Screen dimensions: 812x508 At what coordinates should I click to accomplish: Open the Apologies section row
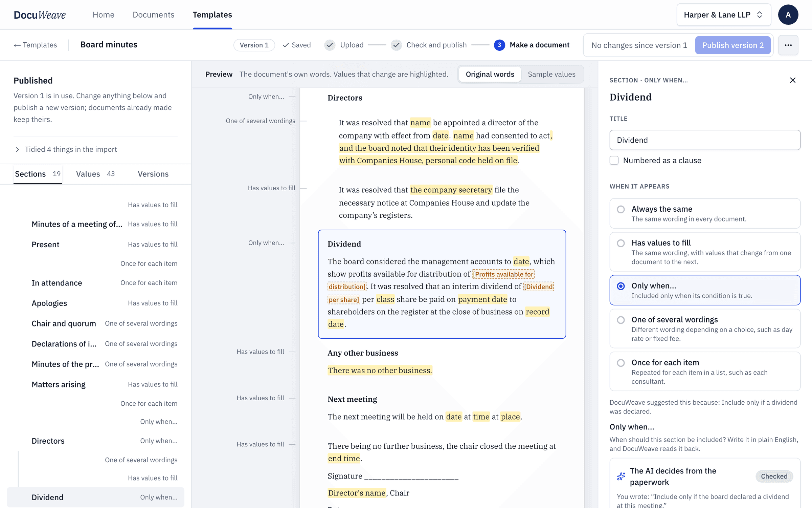pos(95,303)
